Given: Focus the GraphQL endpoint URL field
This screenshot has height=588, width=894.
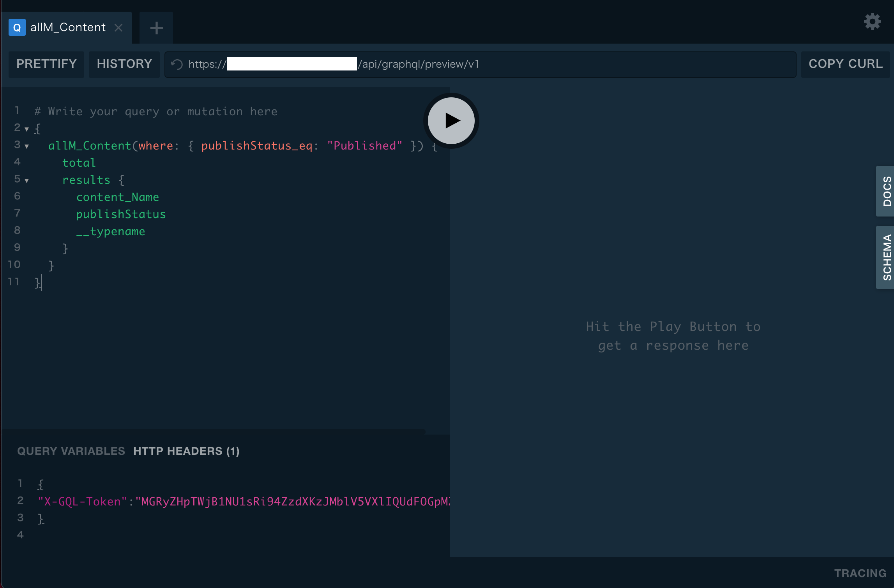Looking at the screenshot, I should [x=480, y=64].
